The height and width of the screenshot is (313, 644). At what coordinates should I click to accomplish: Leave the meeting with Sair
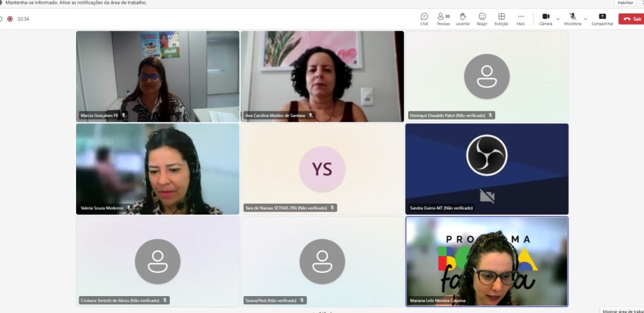tap(631, 19)
